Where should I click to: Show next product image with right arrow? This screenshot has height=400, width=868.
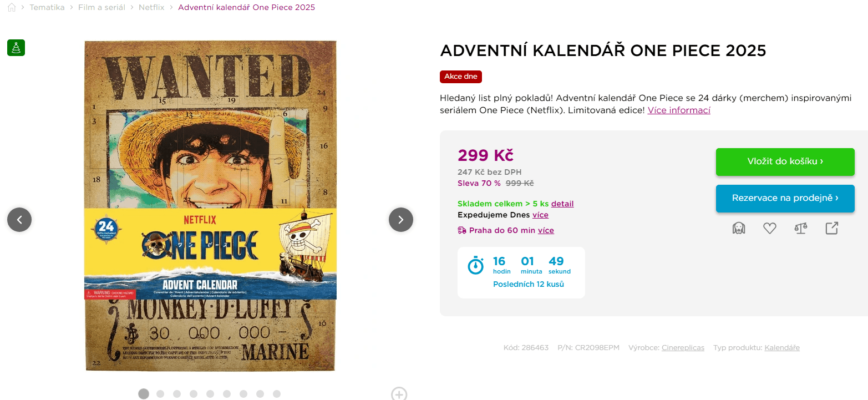tap(401, 220)
